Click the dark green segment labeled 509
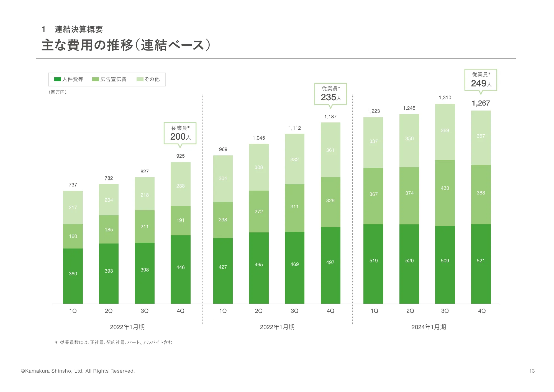This screenshot has height=392, width=554. (445, 265)
